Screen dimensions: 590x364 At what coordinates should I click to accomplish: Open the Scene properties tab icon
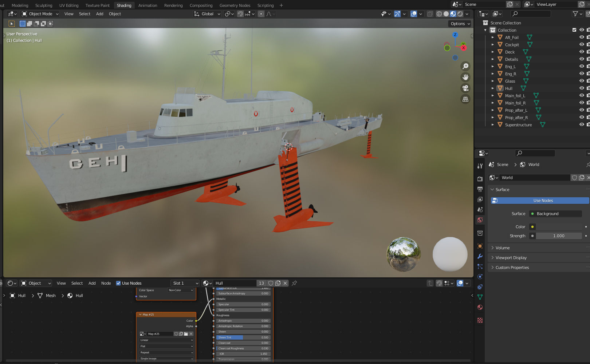[480, 209]
